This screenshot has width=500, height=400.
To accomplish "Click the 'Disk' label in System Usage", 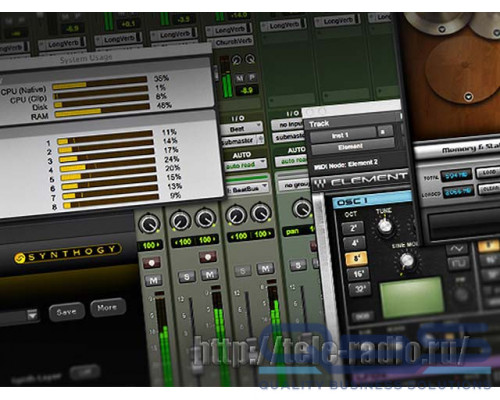I will [x=40, y=107].
